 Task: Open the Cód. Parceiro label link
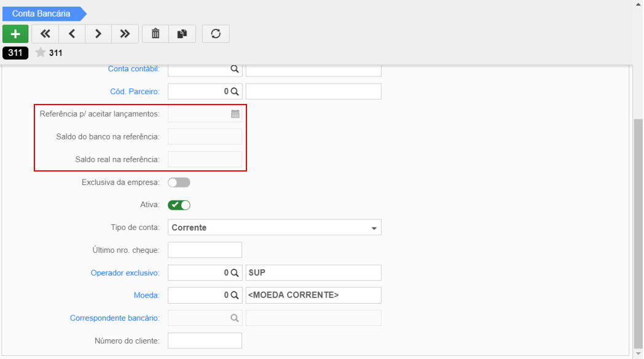[135, 91]
